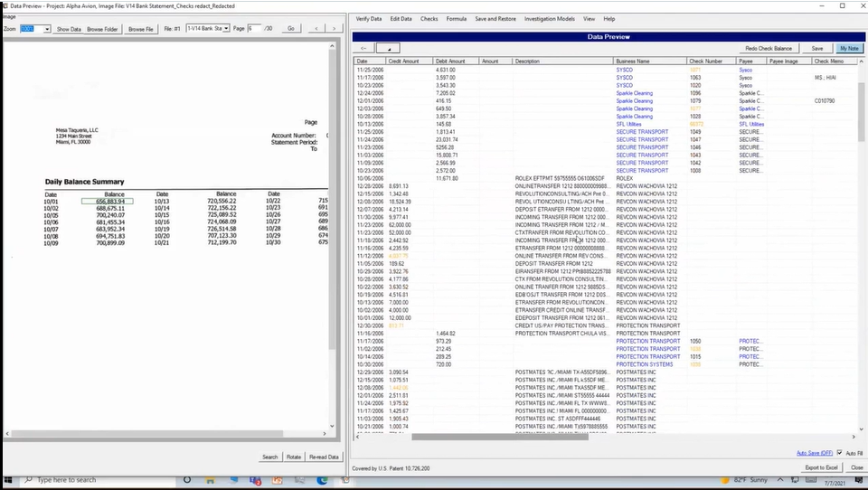Click the Redo Check Balance button
This screenshot has height=490, width=868.
pos(769,48)
